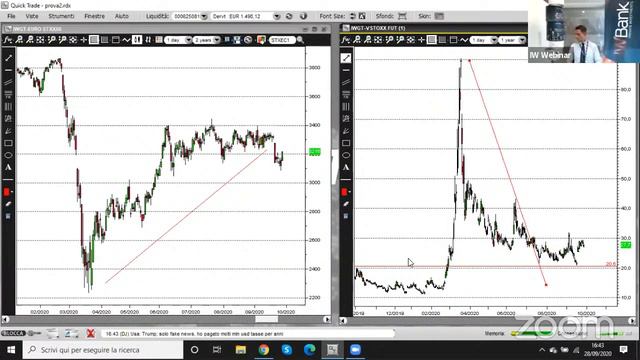Open indicators function menu on VSTOXX chart
This screenshot has height=360, width=640.
click(x=346, y=40)
